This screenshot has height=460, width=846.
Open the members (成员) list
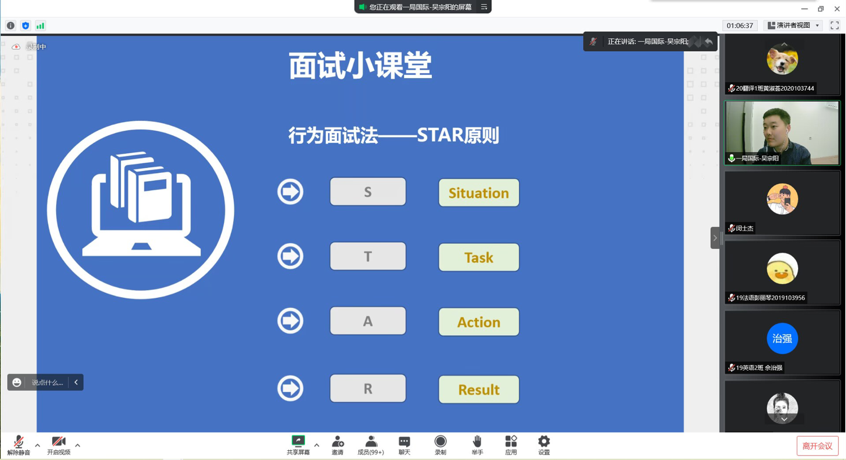click(371, 444)
